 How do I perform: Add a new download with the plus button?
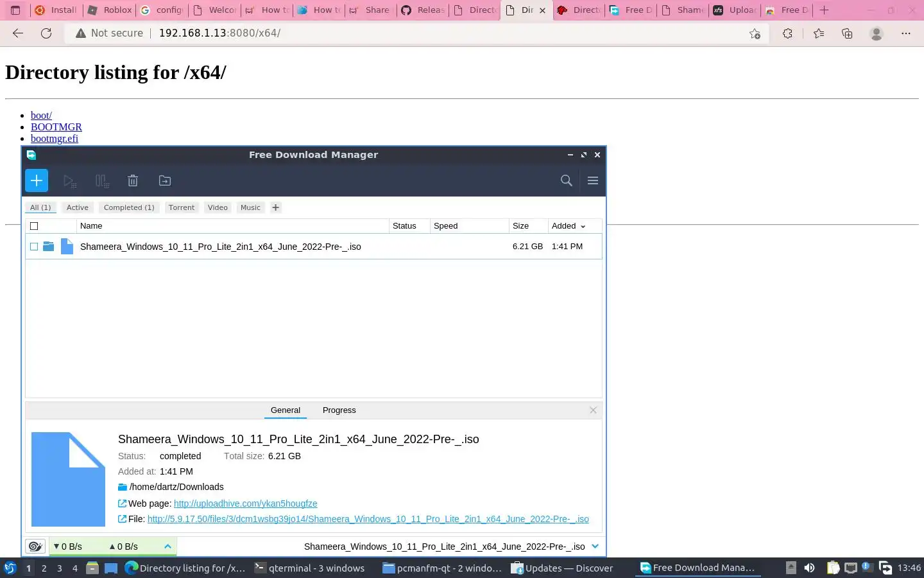coord(37,180)
